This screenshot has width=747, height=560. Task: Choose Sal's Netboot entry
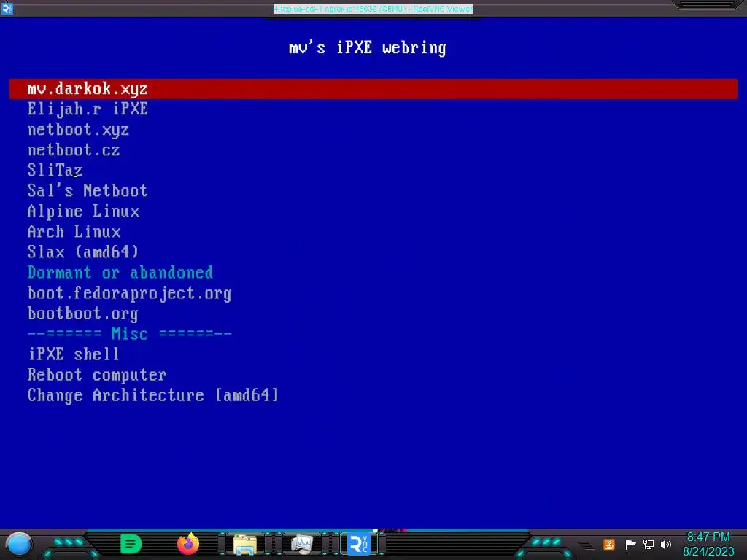88,190
